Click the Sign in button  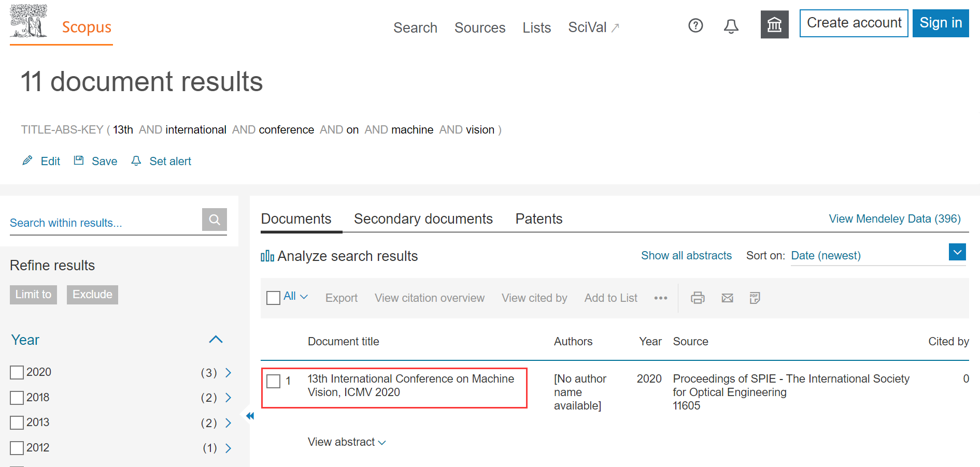pyautogui.click(x=940, y=23)
